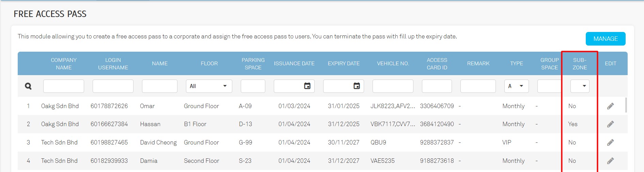This screenshot has height=172, width=644.
Task: Click the table's vertical scrollbar thumb
Action: click(x=626, y=105)
